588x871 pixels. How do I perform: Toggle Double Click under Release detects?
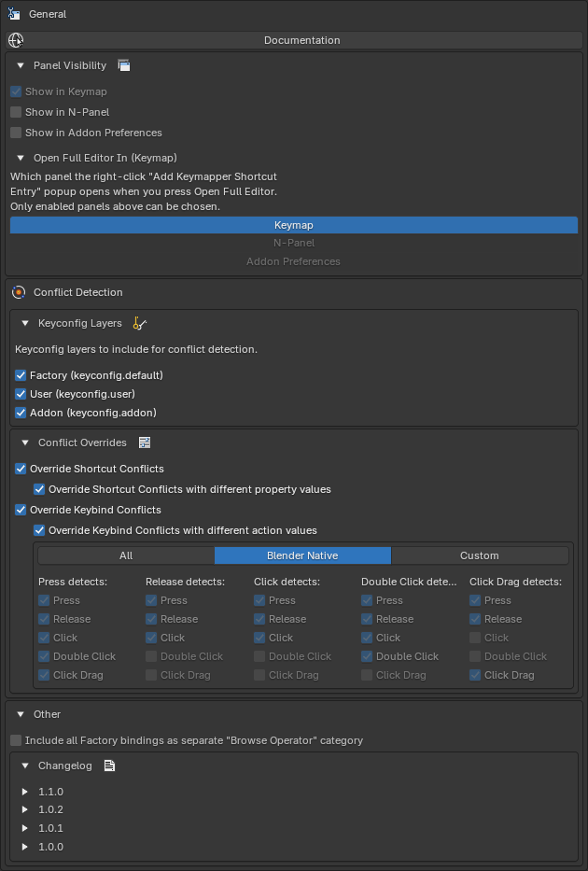tap(151, 656)
